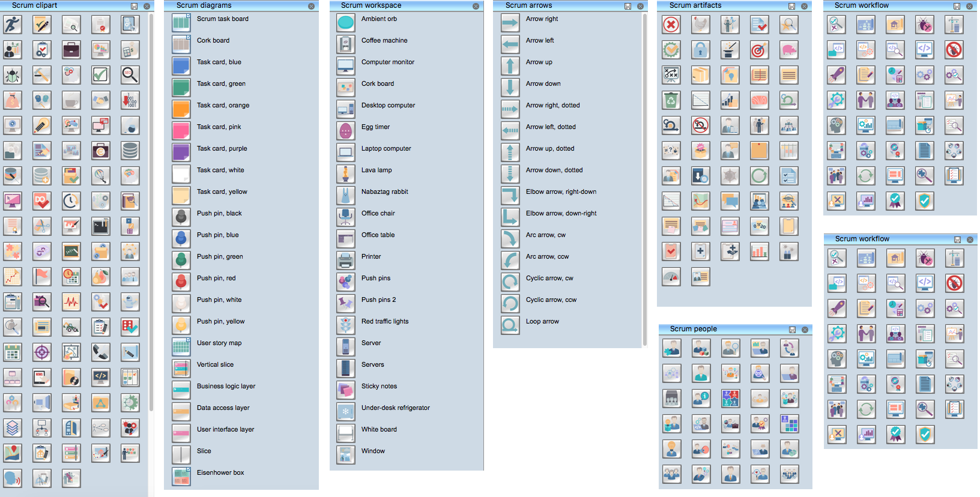Choose the Lava lamp icon
Viewport: 980px width, 497px height.
pos(346,174)
